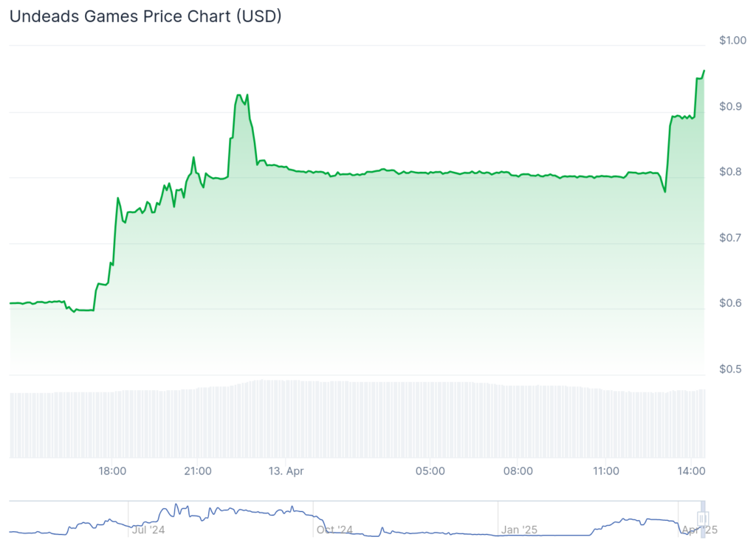
Task: Click the 08:00 time axis label
Action: pos(518,471)
